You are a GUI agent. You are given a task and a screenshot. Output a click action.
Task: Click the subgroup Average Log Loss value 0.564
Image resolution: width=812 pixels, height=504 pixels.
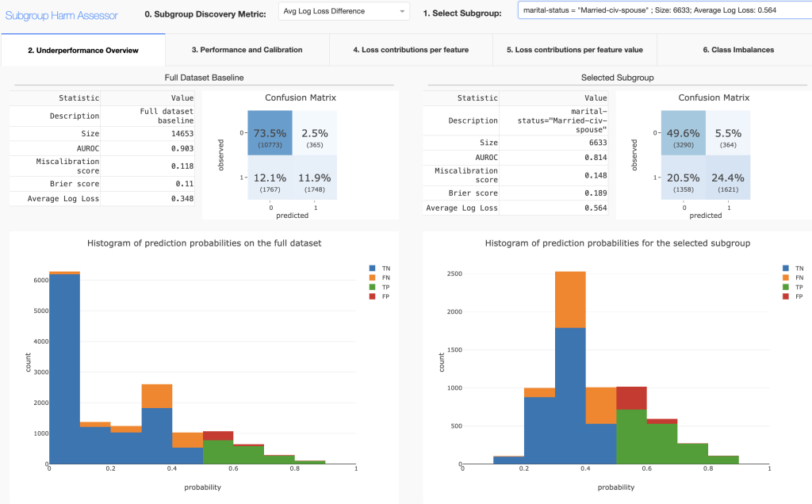coord(596,208)
